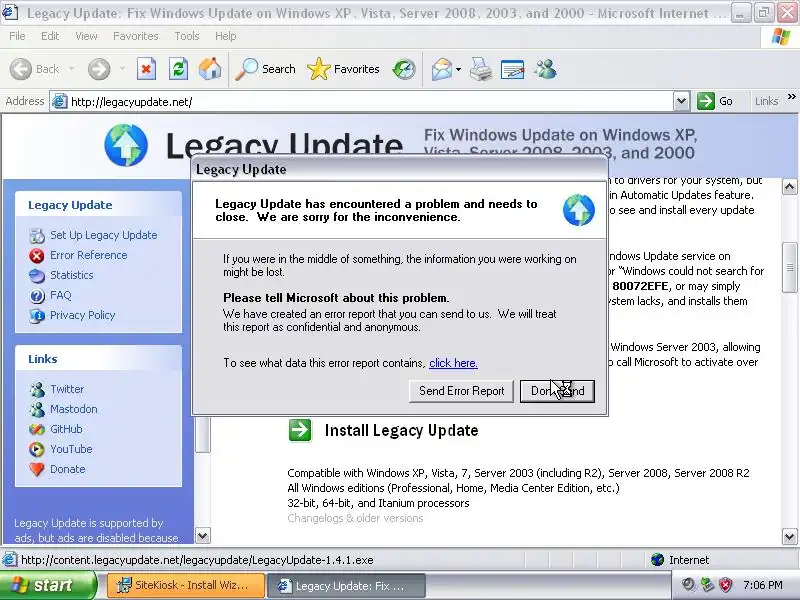This screenshot has width=800, height=600.
Task: Click main page scrollbar down arrow
Action: point(789,537)
